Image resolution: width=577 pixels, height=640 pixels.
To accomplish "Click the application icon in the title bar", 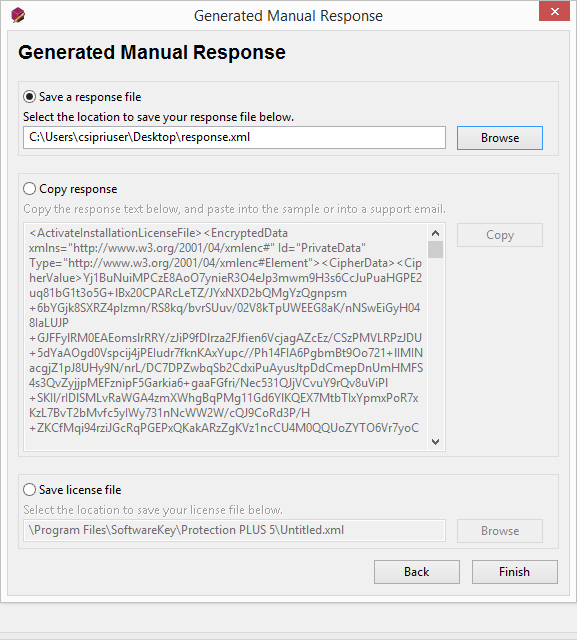I will coord(18,16).
